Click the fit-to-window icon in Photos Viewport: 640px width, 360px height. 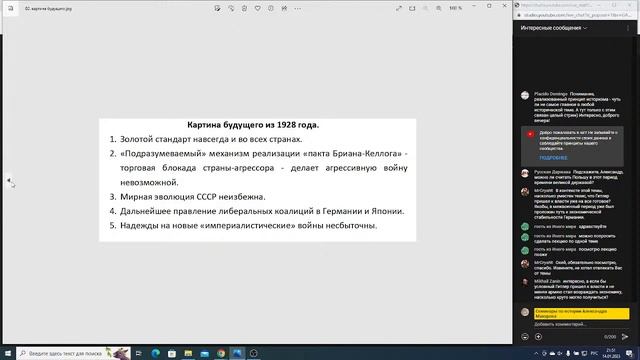pyautogui.click(x=412, y=8)
